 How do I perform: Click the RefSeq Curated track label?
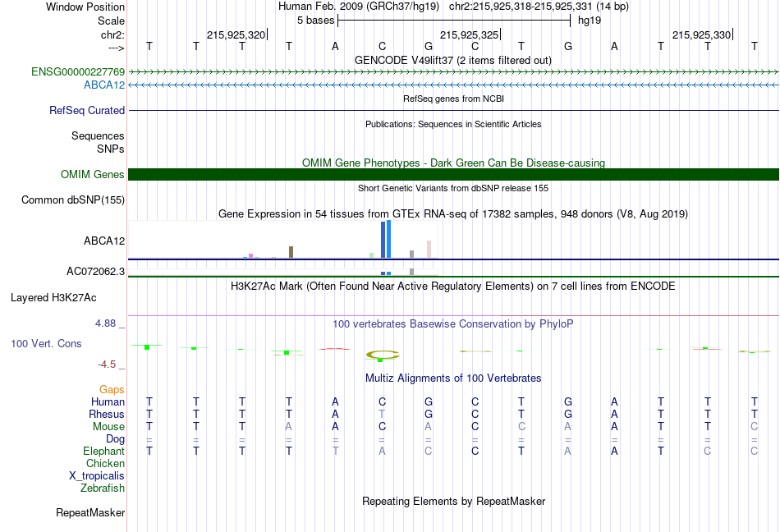87,110
